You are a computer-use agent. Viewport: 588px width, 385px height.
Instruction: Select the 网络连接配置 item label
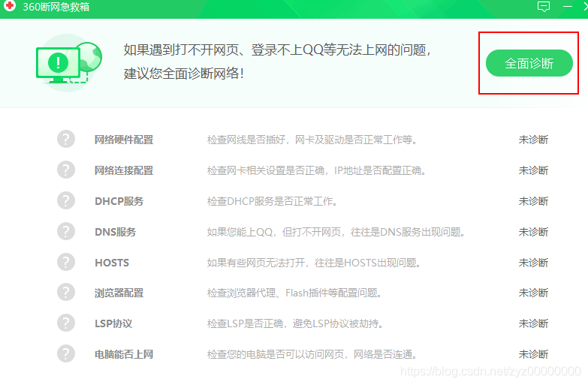tap(124, 170)
